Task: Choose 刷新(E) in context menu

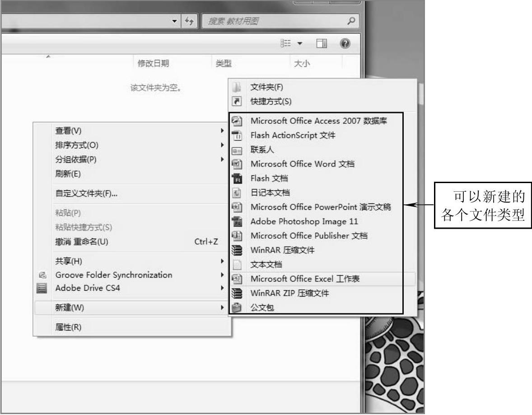Action: coord(131,174)
